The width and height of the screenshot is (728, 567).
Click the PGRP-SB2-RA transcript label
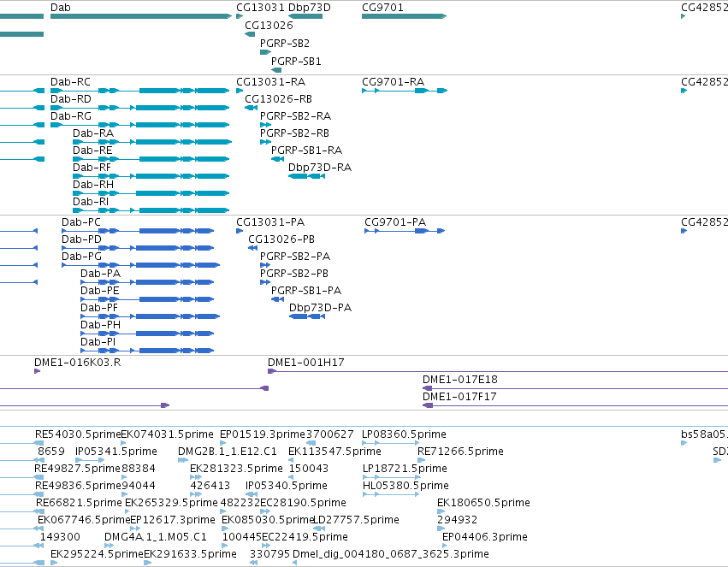(x=295, y=116)
